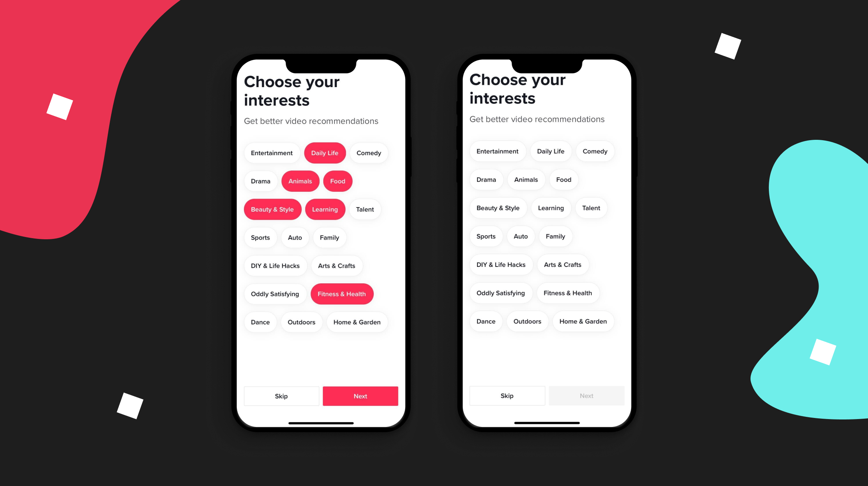Click the active 'Next' button

pos(361,396)
